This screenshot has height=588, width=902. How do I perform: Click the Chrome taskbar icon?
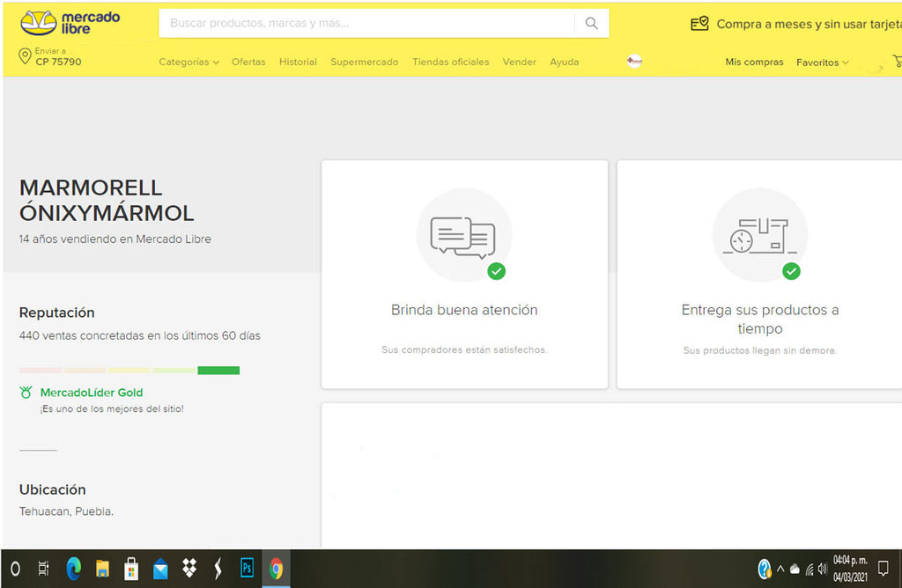[x=276, y=569]
